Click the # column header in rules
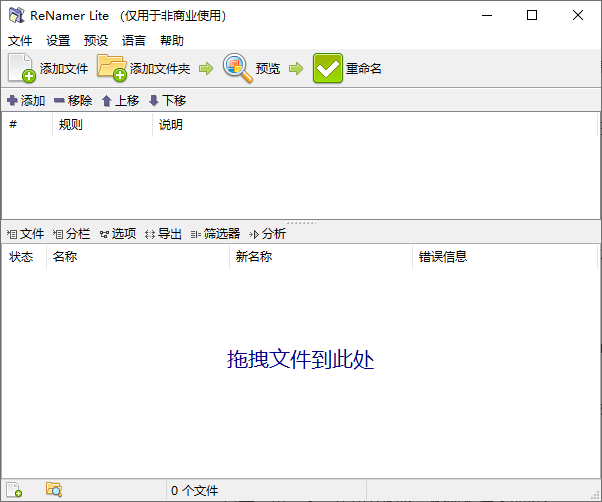Image resolution: width=602 pixels, height=502 pixels. point(27,124)
